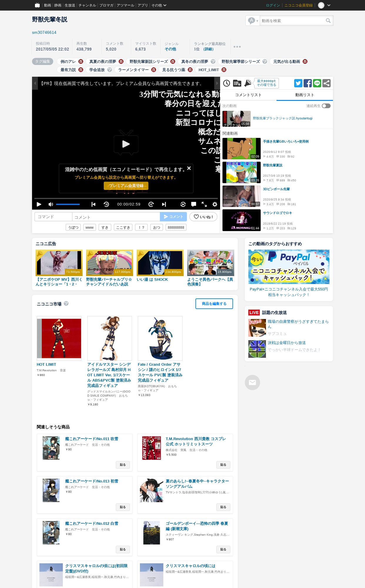Open search type selector dropdown
The height and width of the screenshot is (588, 365).
point(253,21)
